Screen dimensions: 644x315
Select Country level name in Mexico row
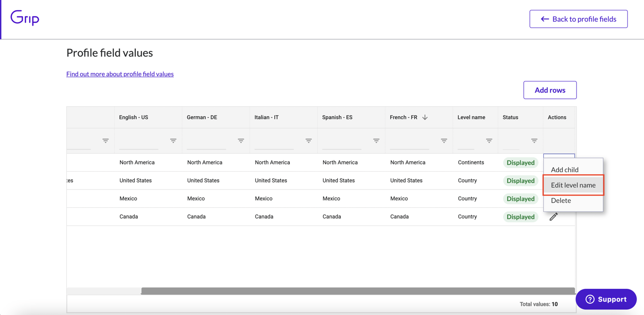coord(467,198)
